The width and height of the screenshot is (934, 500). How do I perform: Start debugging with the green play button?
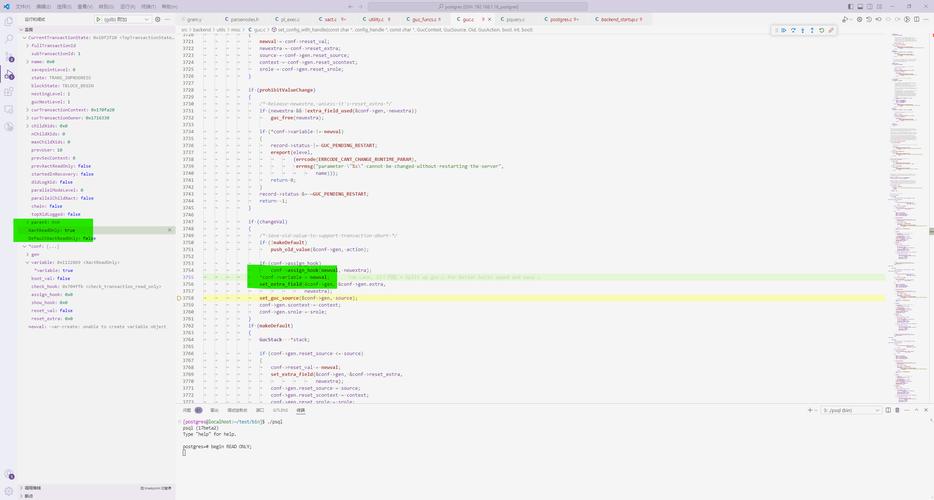(99, 19)
